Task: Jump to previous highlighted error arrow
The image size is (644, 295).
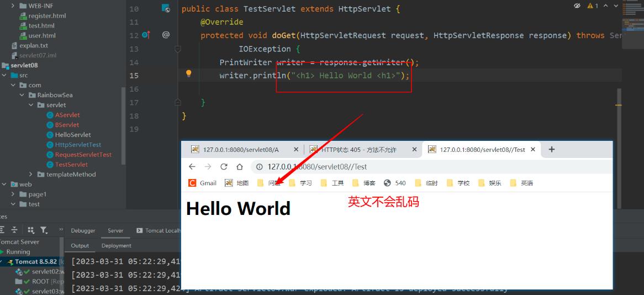Action: [606, 6]
